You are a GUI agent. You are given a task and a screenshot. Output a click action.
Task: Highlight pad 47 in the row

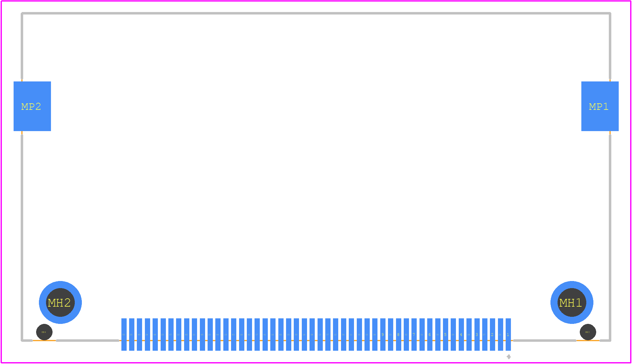point(171,334)
